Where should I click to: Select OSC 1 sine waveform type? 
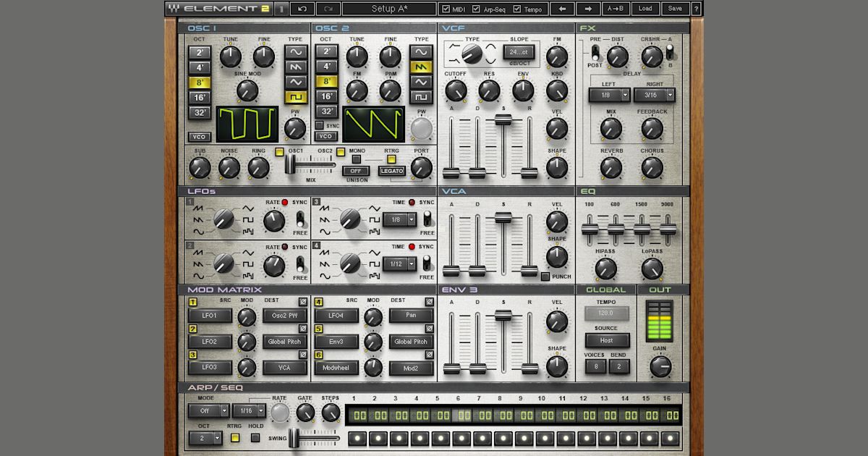(297, 52)
